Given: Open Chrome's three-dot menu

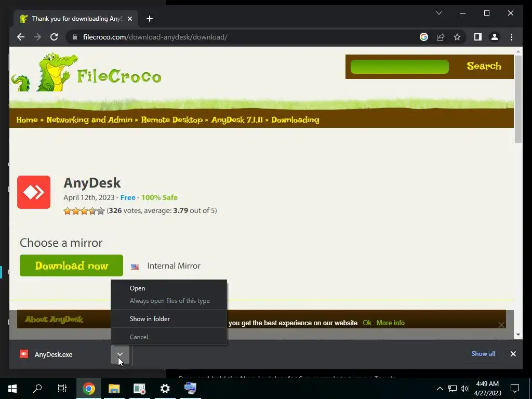Looking at the screenshot, I should tap(511, 37).
